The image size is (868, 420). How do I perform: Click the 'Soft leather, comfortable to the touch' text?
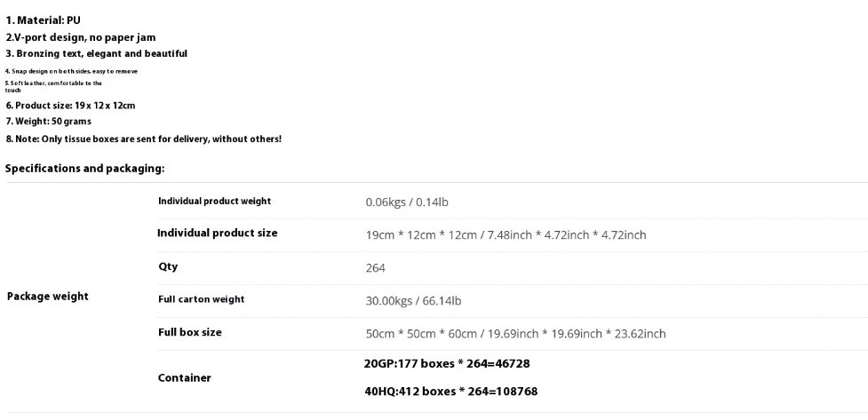point(53,86)
